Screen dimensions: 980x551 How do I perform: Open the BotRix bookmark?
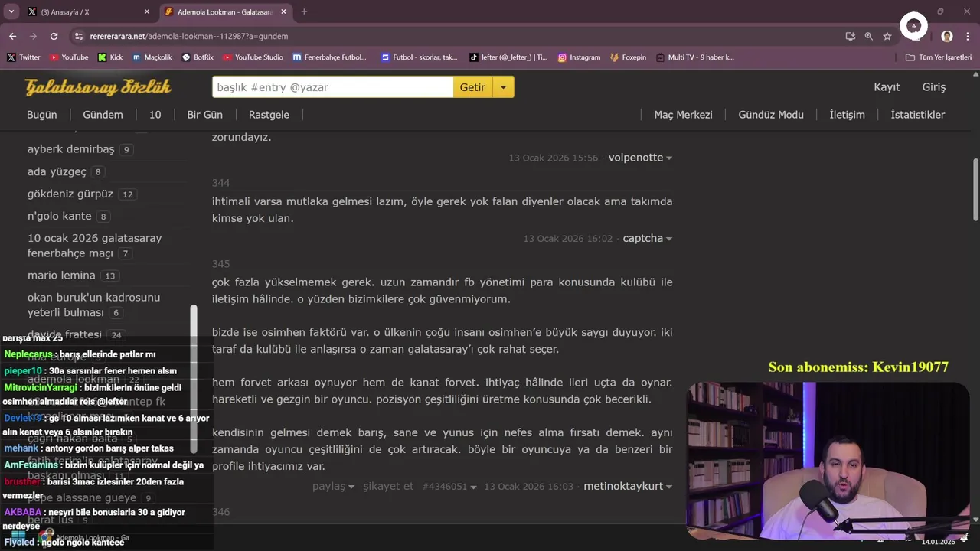coord(198,57)
